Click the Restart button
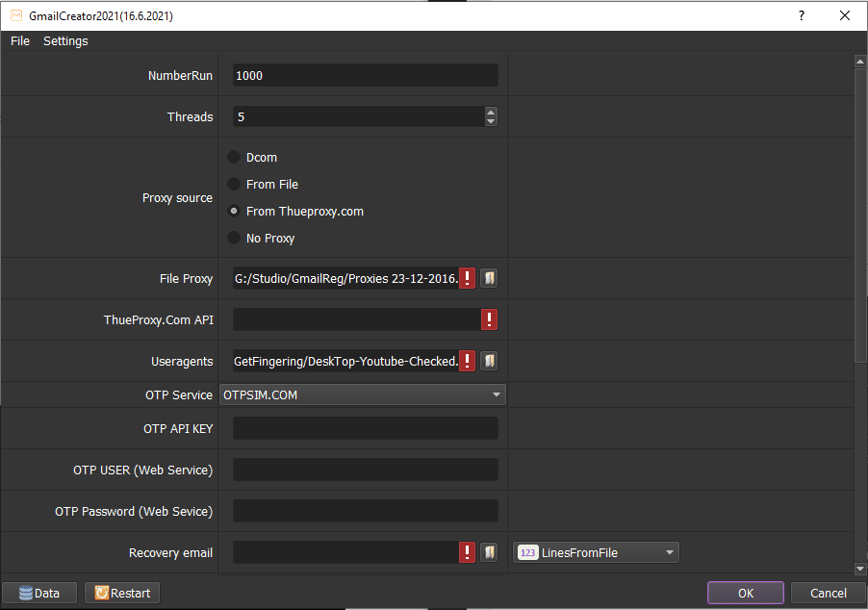 [122, 593]
